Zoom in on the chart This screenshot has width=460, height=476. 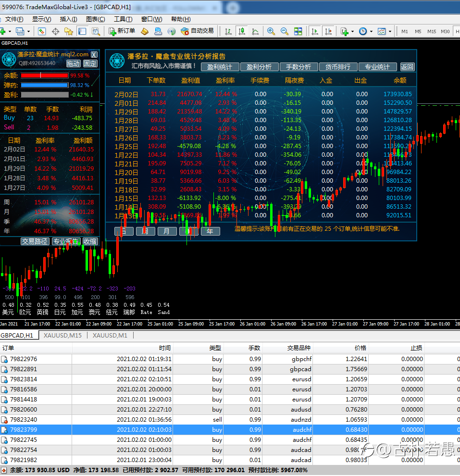click(x=271, y=31)
